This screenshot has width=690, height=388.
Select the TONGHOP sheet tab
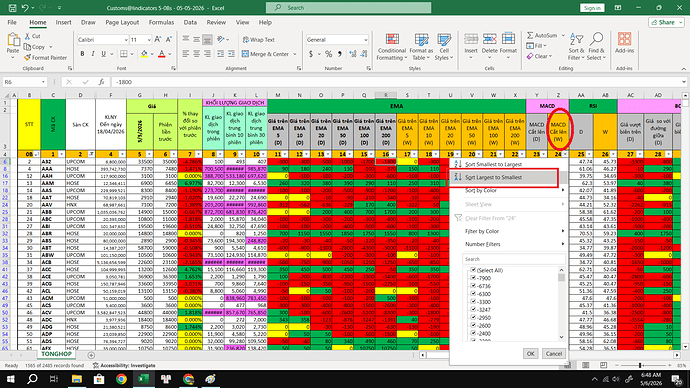point(56,354)
